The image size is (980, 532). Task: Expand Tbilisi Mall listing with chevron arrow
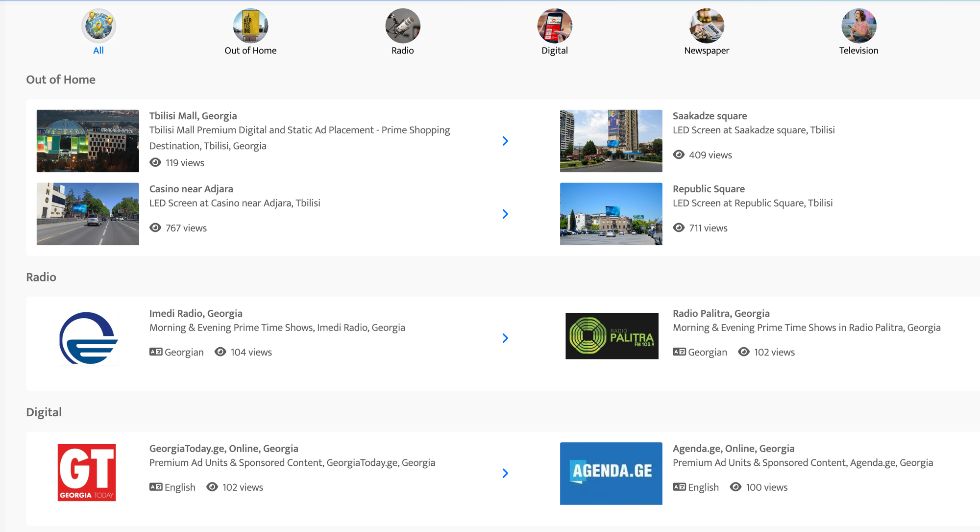[505, 141]
